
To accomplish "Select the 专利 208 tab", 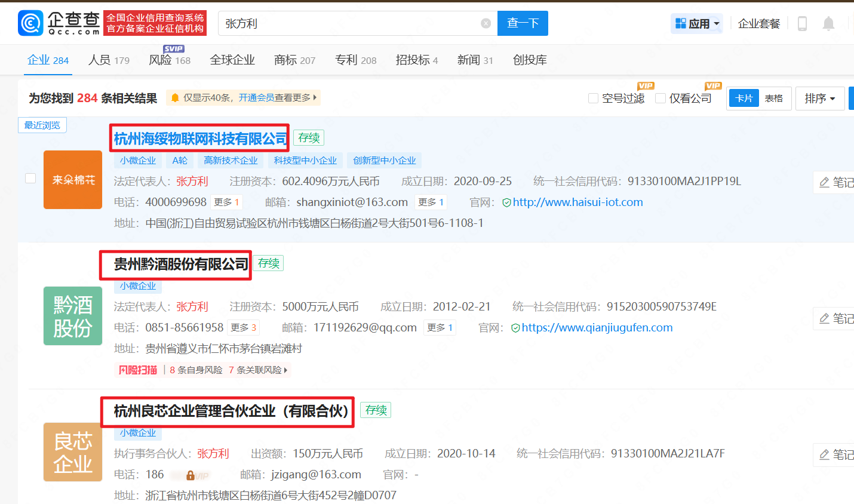I will pos(356,60).
